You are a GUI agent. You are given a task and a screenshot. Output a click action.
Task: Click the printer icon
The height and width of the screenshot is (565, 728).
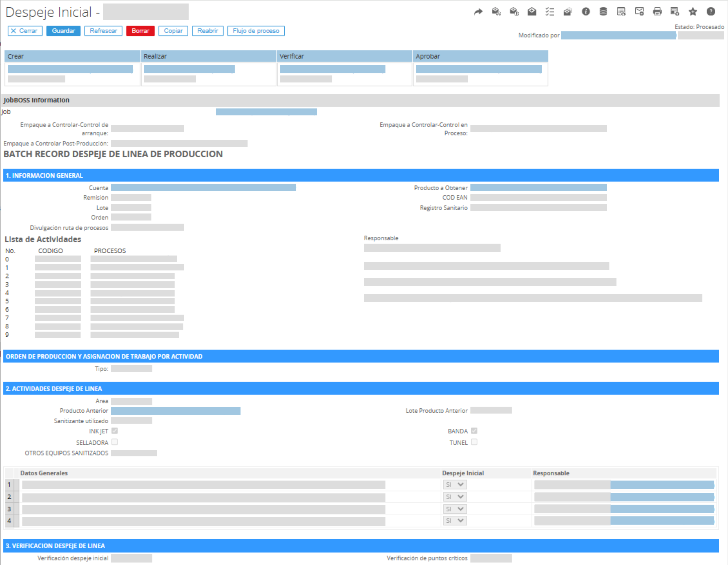pyautogui.click(x=657, y=12)
